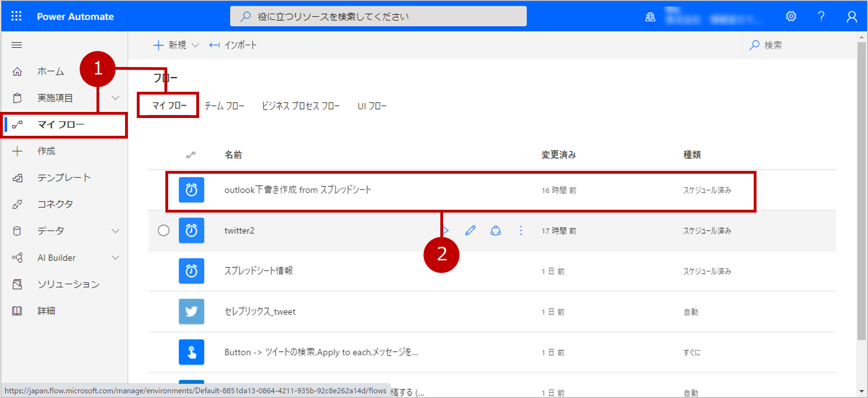Expand the AI Builder chevron
This screenshot has height=398, width=868.
click(116, 258)
